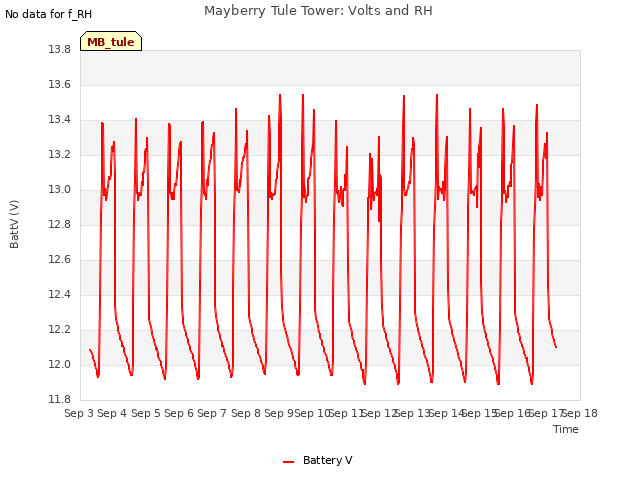Click the Sep 3 x-axis label

[79, 413]
